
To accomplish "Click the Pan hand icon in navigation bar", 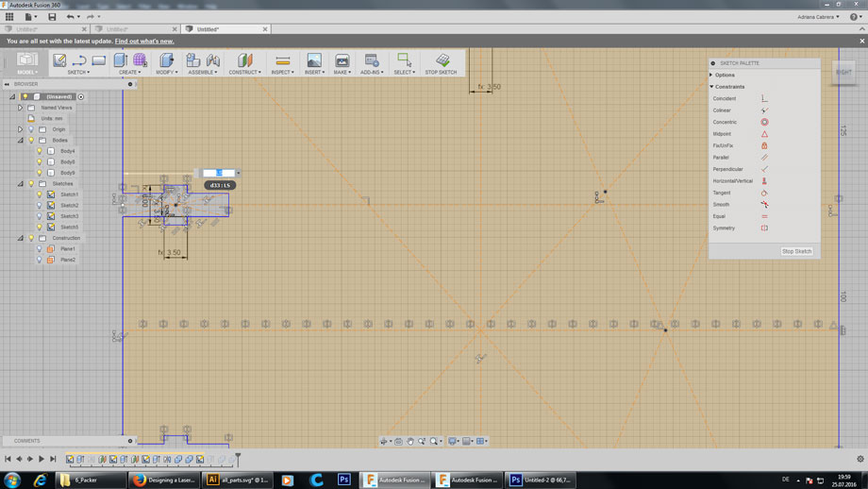I will click(x=410, y=442).
